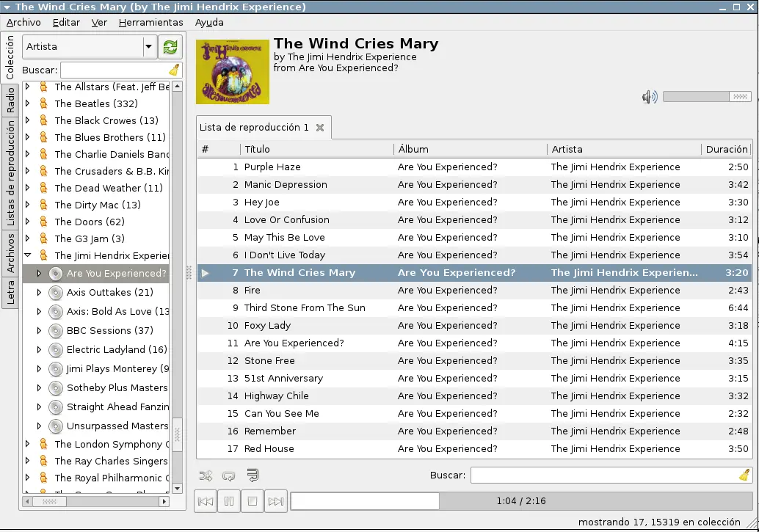Toggle follow playing track option
Screen dimensions: 759x532
pos(253,475)
